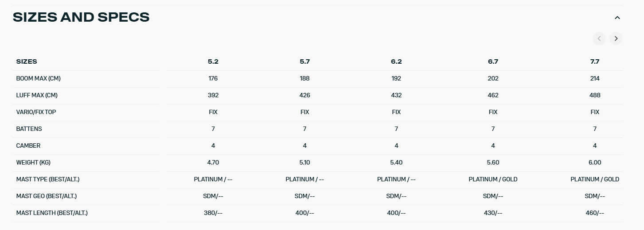
Task: Select the 7.7 size column header
Action: pos(595,61)
